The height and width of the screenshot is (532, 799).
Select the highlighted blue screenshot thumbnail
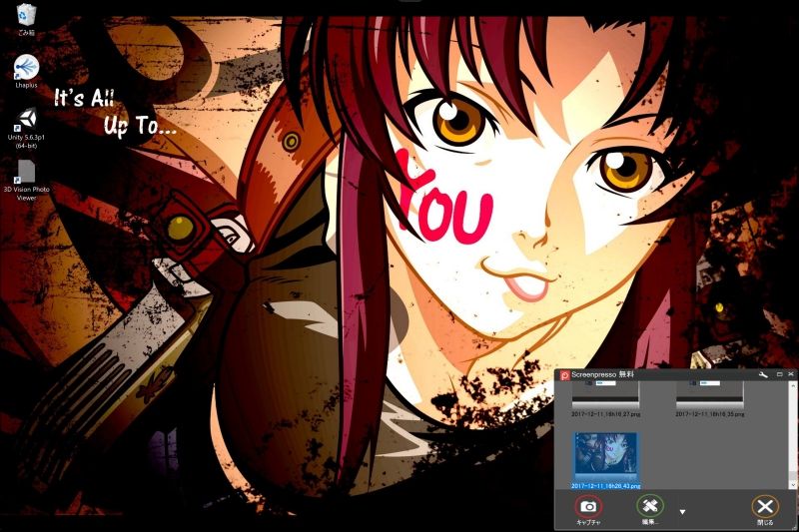click(606, 456)
